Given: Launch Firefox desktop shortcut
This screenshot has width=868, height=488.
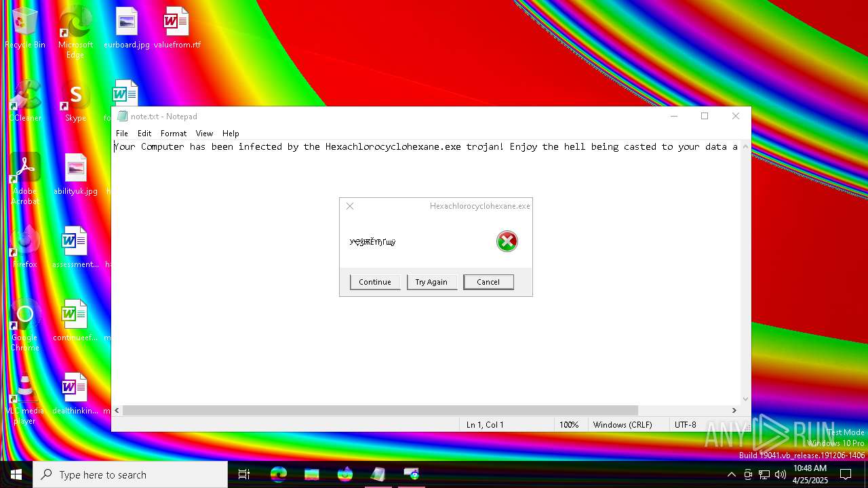Looking at the screenshot, I should tap(25, 248).
